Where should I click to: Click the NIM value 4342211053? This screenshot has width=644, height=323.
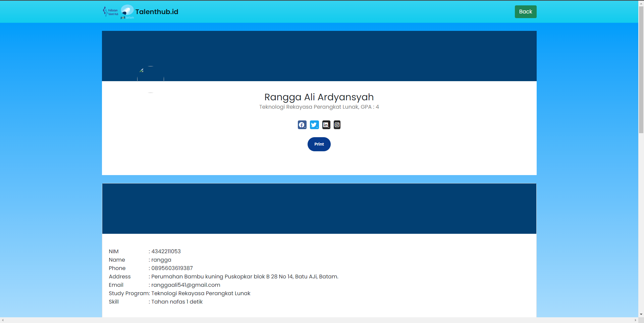166,251
